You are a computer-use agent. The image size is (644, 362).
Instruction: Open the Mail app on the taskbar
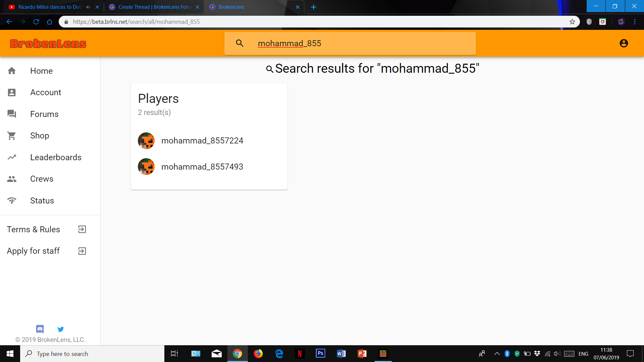coord(217,354)
